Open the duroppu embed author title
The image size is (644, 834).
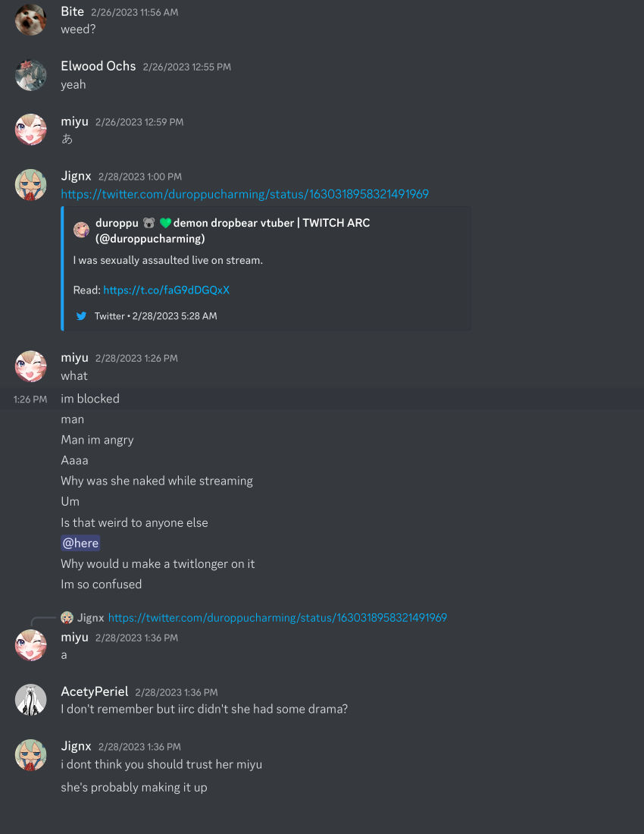coord(233,230)
